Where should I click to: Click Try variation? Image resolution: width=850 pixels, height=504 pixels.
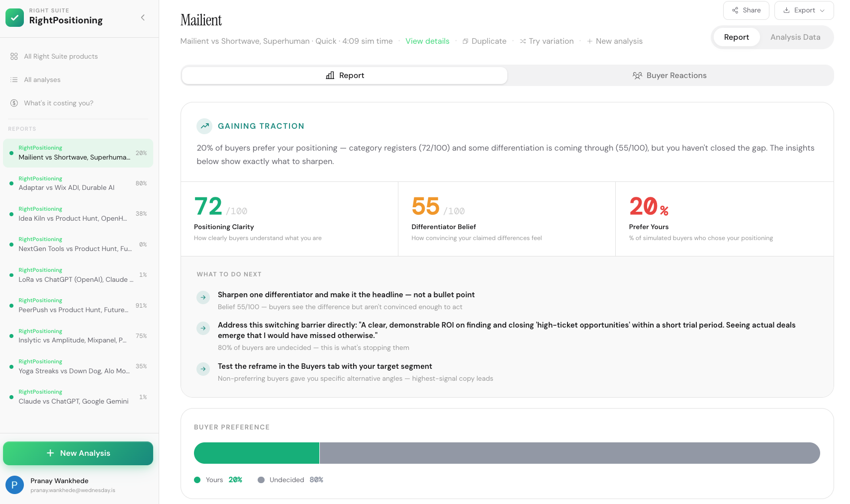click(547, 41)
